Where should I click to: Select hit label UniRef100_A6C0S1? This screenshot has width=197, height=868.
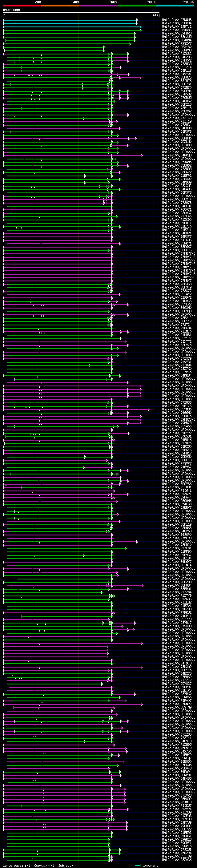point(176,210)
